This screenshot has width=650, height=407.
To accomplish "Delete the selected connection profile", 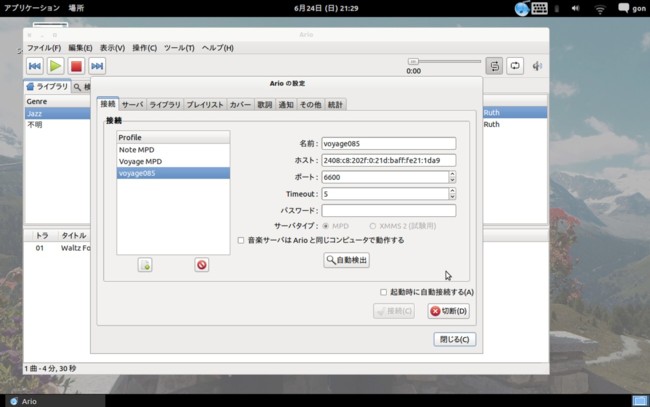I will [x=201, y=265].
